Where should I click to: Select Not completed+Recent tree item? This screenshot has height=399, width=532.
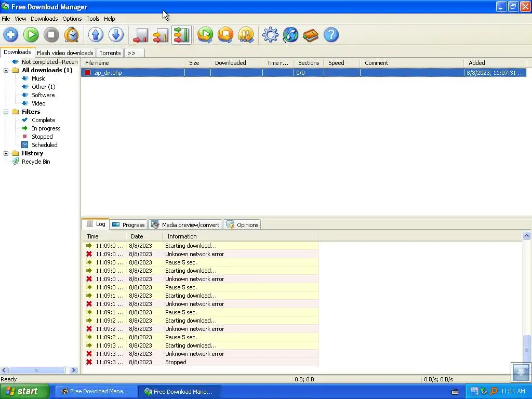click(x=49, y=62)
